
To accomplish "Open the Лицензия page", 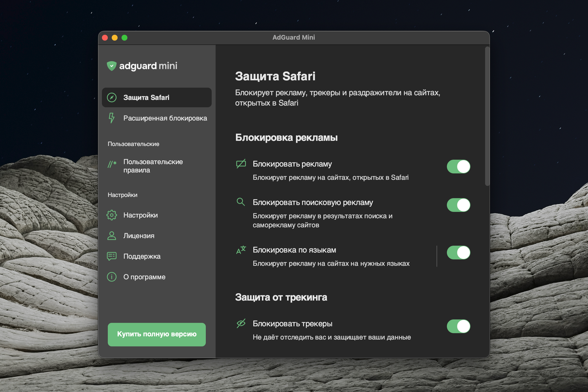I will click(157, 236).
